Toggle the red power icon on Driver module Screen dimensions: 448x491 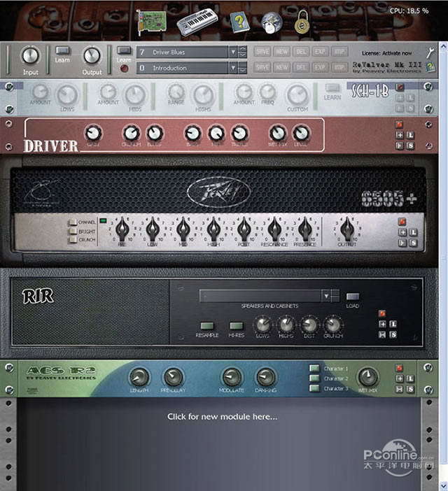[399, 124]
